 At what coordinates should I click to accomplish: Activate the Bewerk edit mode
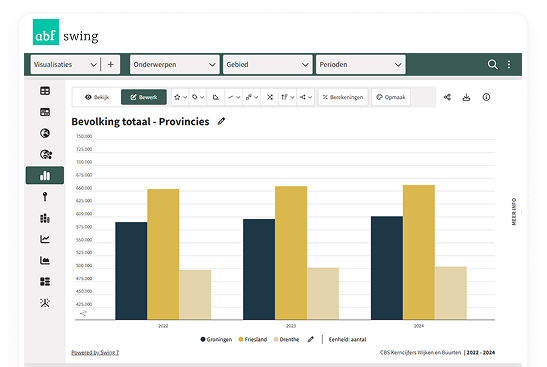(x=144, y=97)
